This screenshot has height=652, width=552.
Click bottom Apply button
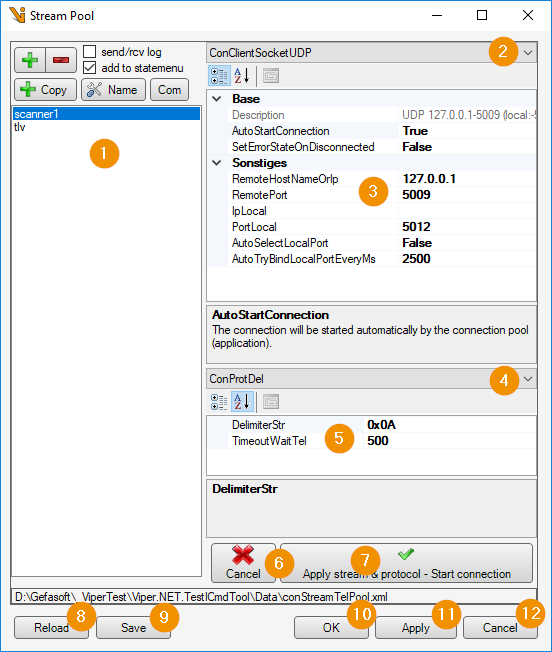416,627
